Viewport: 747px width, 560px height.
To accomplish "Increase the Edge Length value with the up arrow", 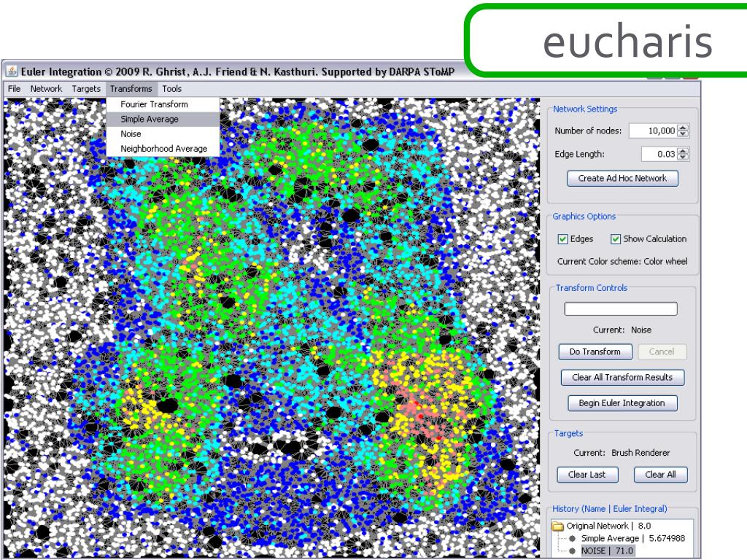I will tap(683, 151).
